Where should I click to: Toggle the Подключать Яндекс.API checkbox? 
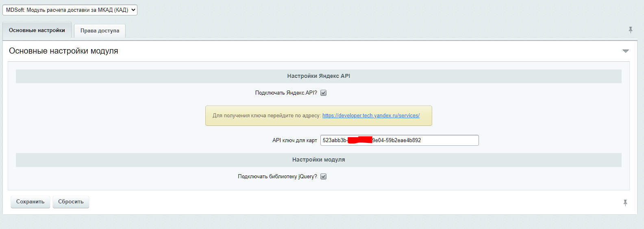pos(324,93)
